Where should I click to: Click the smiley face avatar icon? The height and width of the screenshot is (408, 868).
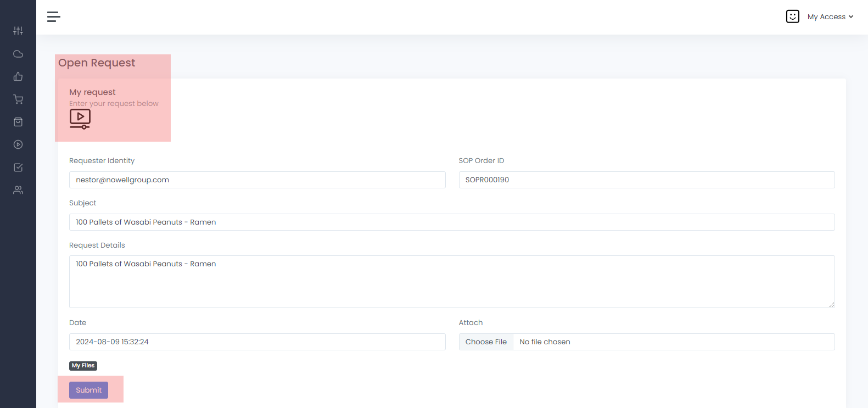point(792,16)
